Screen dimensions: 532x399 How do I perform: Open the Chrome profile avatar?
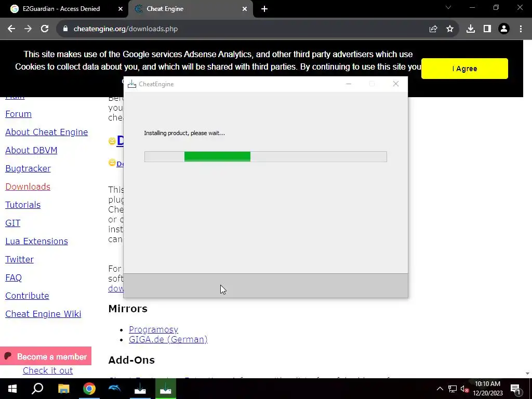(504, 29)
